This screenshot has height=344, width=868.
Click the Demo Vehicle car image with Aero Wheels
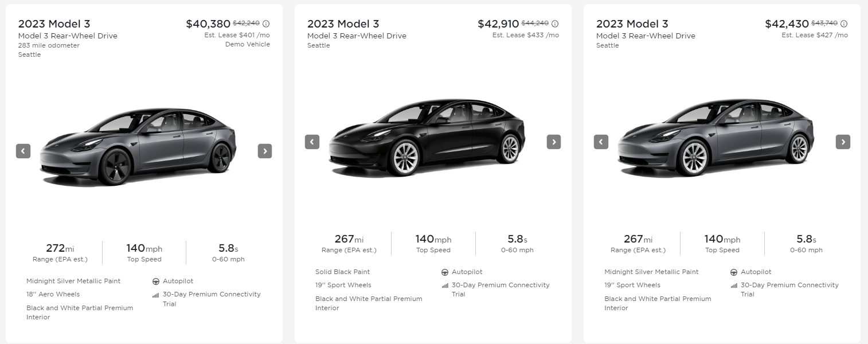[x=138, y=147]
